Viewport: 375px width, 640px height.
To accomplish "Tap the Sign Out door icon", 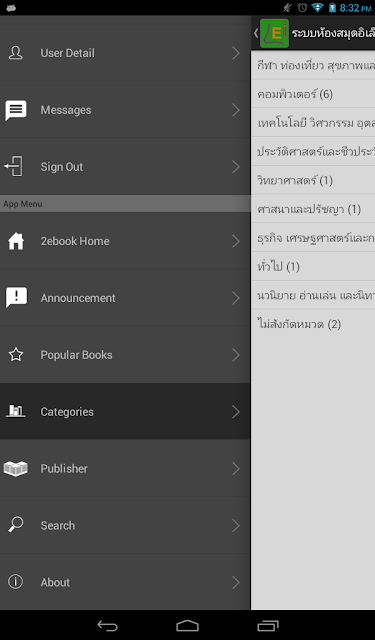I will click(14, 167).
